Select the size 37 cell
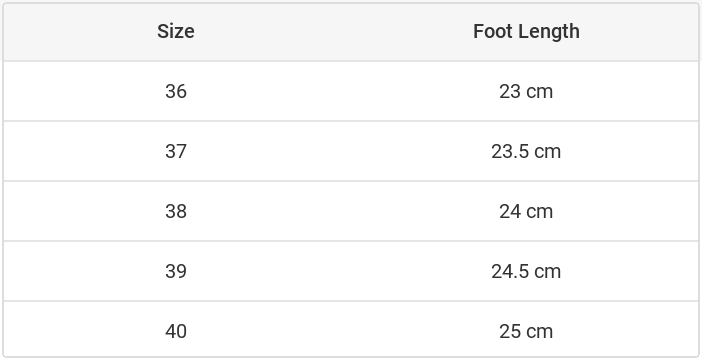Image resolution: width=702 pixels, height=360 pixels. coord(176,151)
